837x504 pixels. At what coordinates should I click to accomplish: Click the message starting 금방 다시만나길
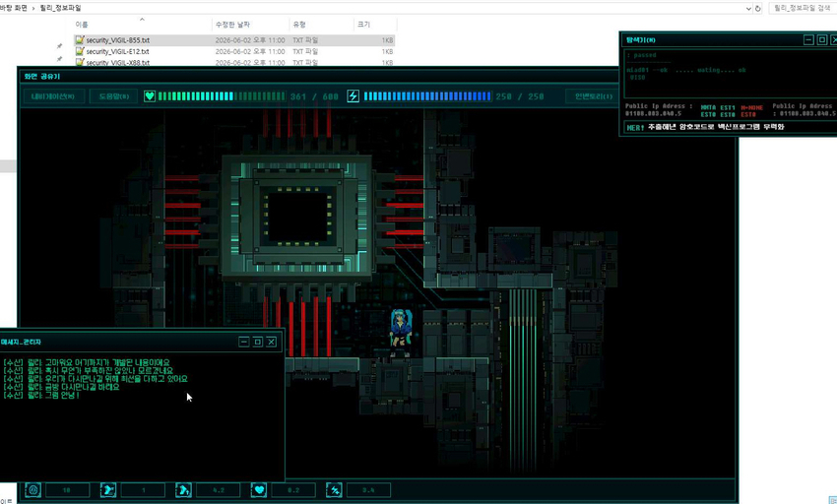tap(61, 387)
